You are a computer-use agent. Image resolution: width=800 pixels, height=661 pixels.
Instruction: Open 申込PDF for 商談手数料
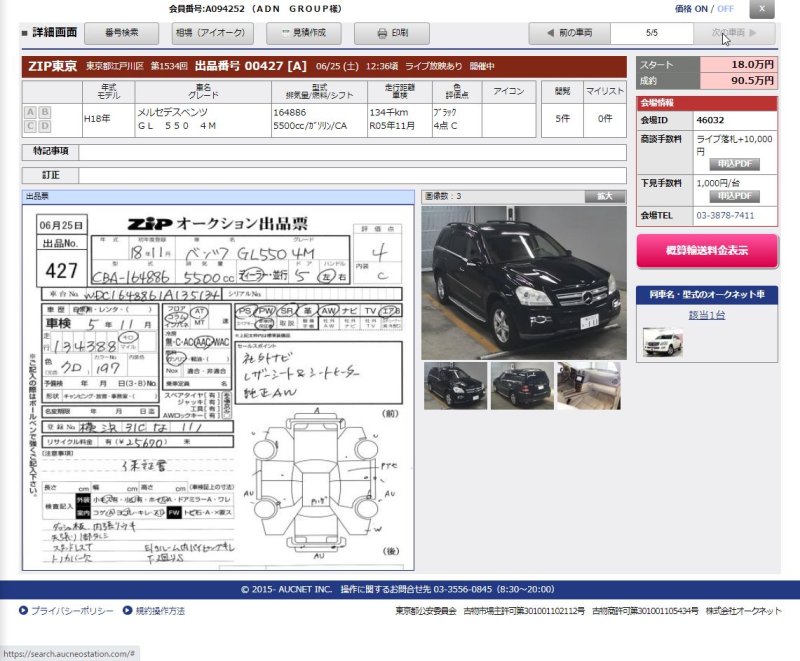735,164
